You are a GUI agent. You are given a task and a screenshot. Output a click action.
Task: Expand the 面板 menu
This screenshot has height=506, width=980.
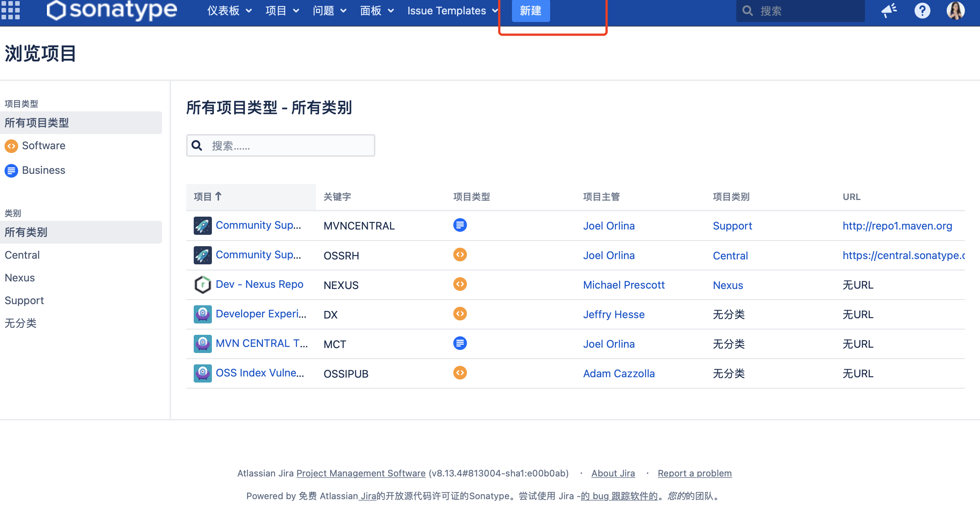pos(376,11)
